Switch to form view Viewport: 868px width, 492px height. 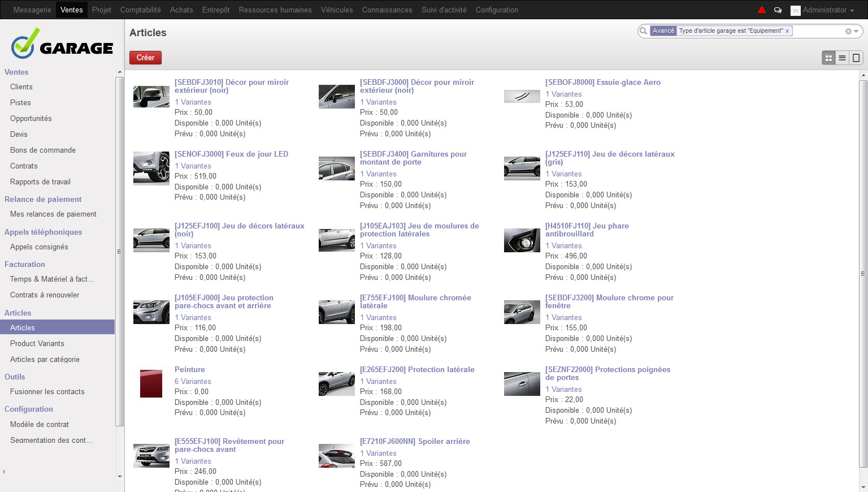coord(856,58)
